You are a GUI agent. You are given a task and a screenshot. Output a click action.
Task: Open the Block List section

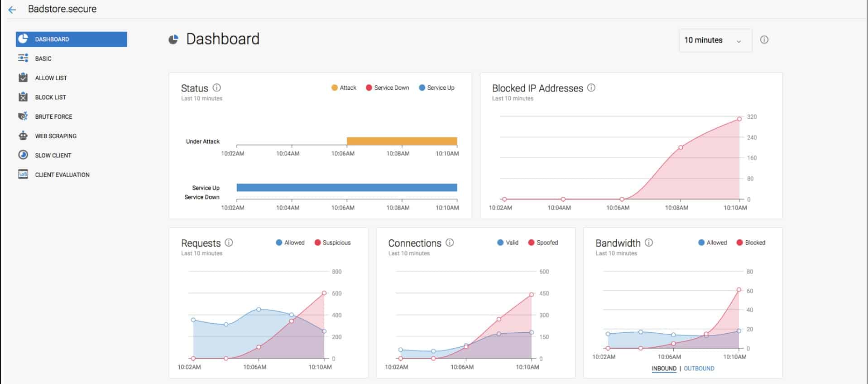tap(51, 97)
